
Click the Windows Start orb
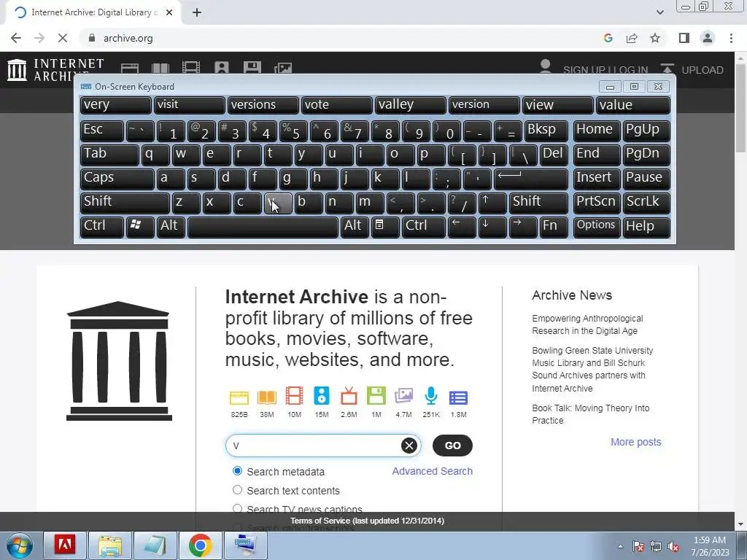pos(20,545)
